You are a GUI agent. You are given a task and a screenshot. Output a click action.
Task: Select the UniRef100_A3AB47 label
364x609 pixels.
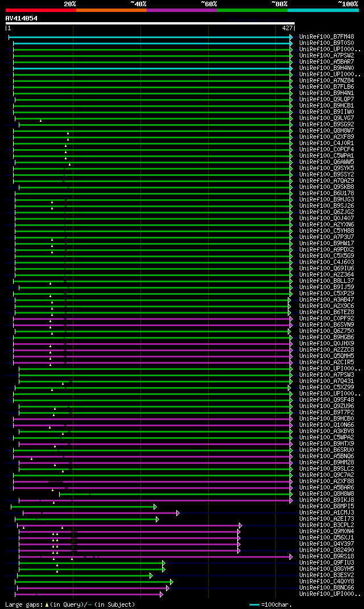tap(326, 300)
